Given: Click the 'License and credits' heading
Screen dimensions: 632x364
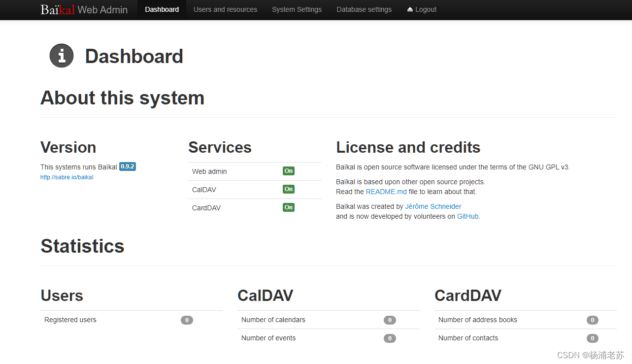Looking at the screenshot, I should click(x=408, y=147).
